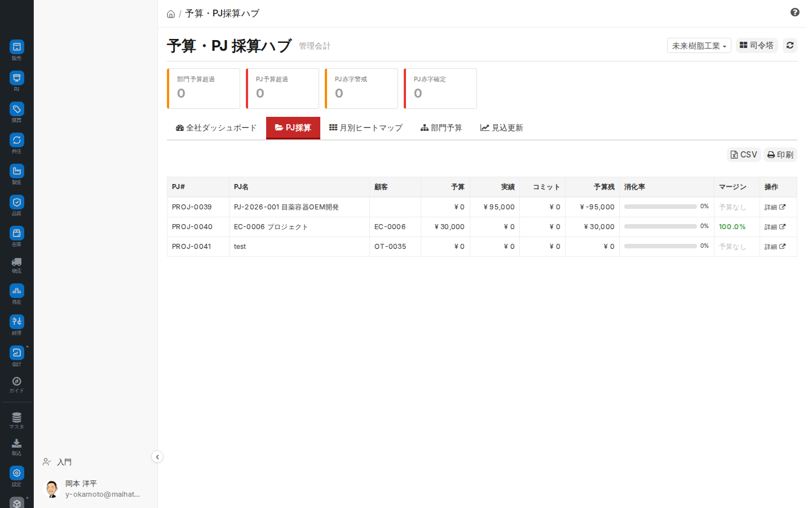Image resolution: width=812 pixels, height=508 pixels.
Task: Collapse the side panel with chevron
Action: tap(157, 457)
